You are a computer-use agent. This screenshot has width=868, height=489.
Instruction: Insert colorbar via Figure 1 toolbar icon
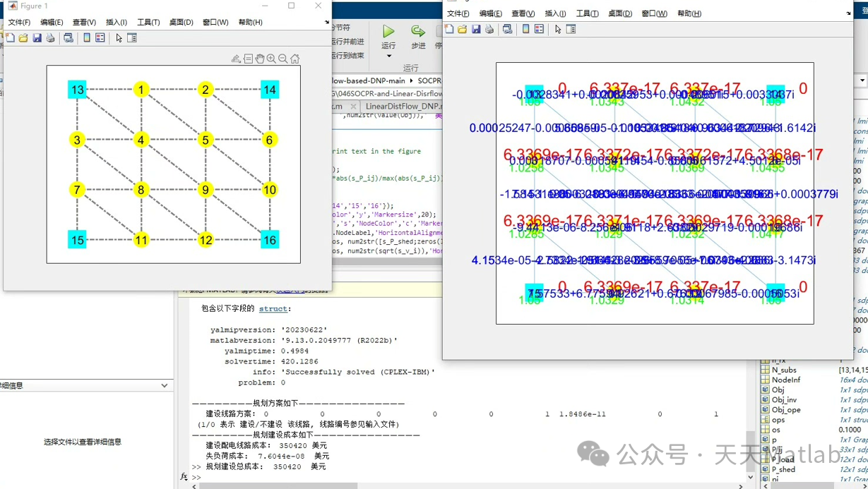coord(87,38)
